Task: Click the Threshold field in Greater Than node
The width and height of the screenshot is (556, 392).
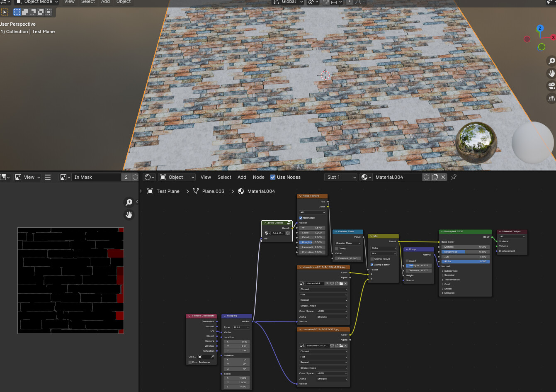Action: pos(348,258)
